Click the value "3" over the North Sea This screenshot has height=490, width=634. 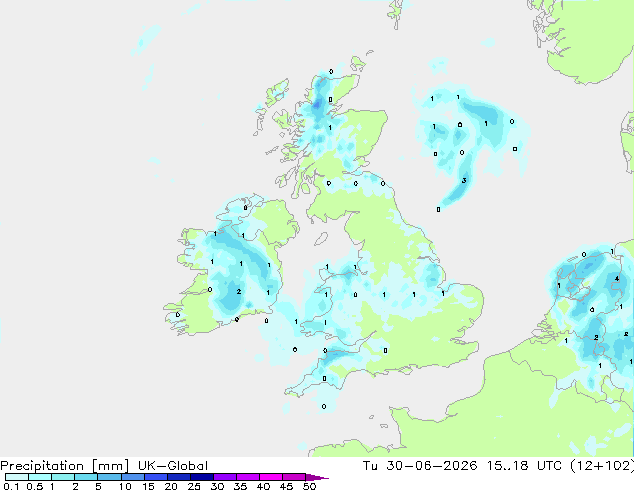pyautogui.click(x=464, y=180)
